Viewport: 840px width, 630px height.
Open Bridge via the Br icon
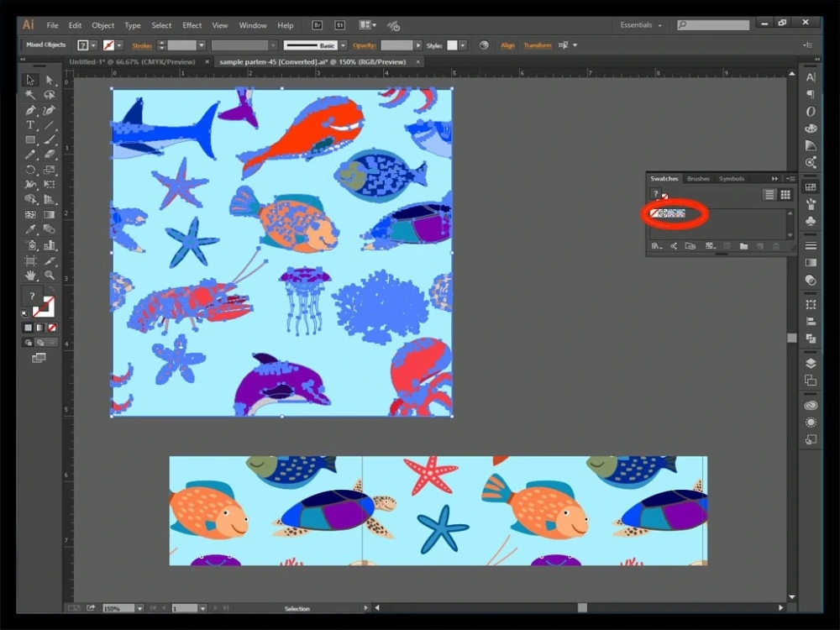point(318,25)
